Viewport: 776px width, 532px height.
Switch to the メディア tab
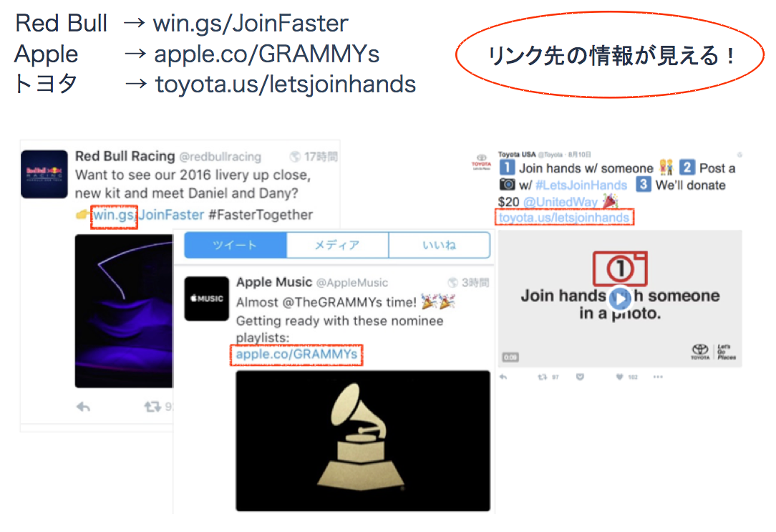click(x=337, y=245)
